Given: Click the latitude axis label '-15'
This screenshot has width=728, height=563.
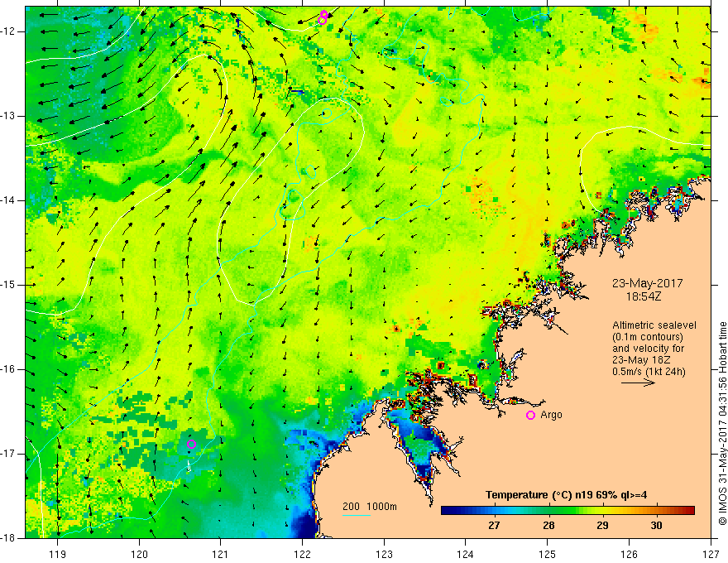Looking at the screenshot, I should (9, 285).
